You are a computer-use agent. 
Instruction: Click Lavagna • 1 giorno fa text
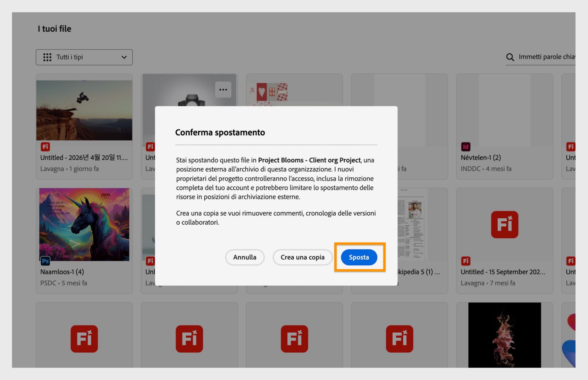[x=70, y=169]
